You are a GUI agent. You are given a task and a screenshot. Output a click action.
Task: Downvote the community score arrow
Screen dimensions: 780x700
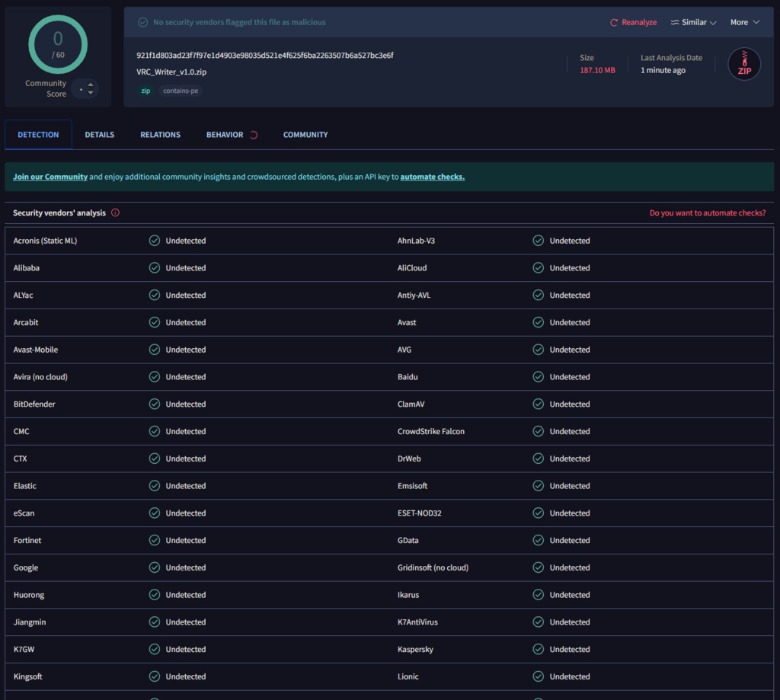pos(91,92)
